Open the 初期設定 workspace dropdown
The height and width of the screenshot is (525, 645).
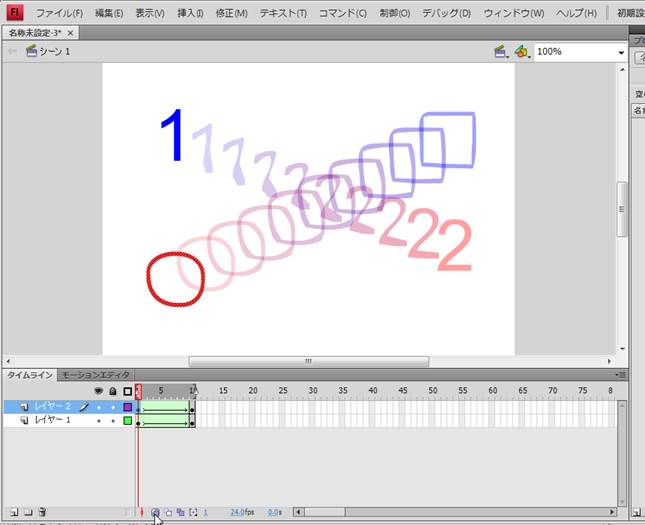click(x=625, y=13)
